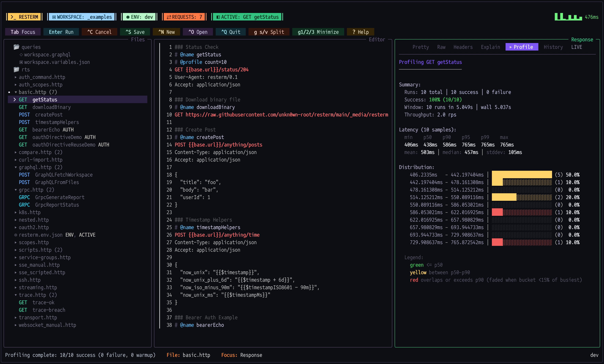
Task: Click editor line 14 POST anything/posts
Action: [x=218, y=145]
